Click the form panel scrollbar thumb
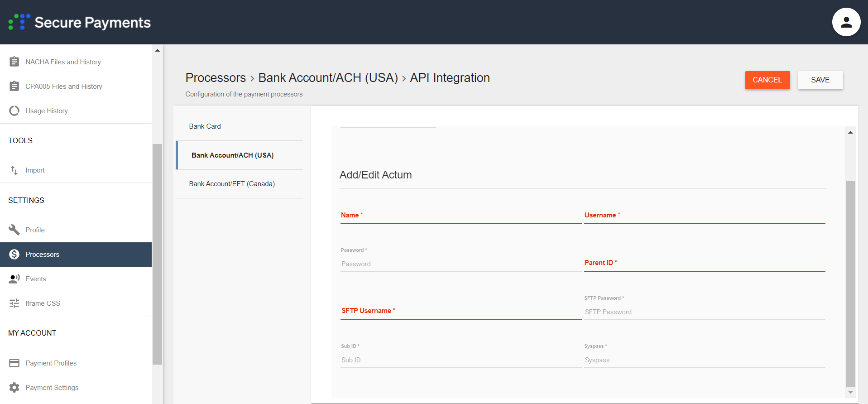The width and height of the screenshot is (868, 404). coord(850,284)
